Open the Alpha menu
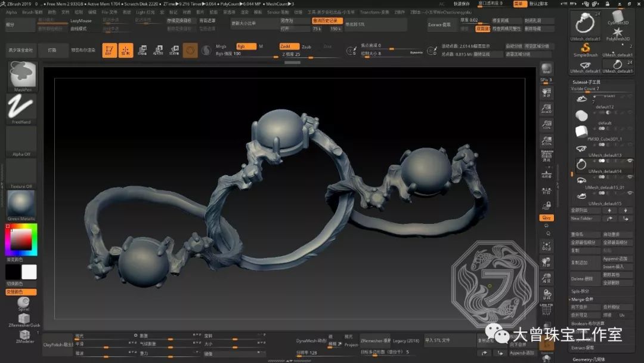Image resolution: width=644 pixels, height=363 pixels. pos(11,13)
